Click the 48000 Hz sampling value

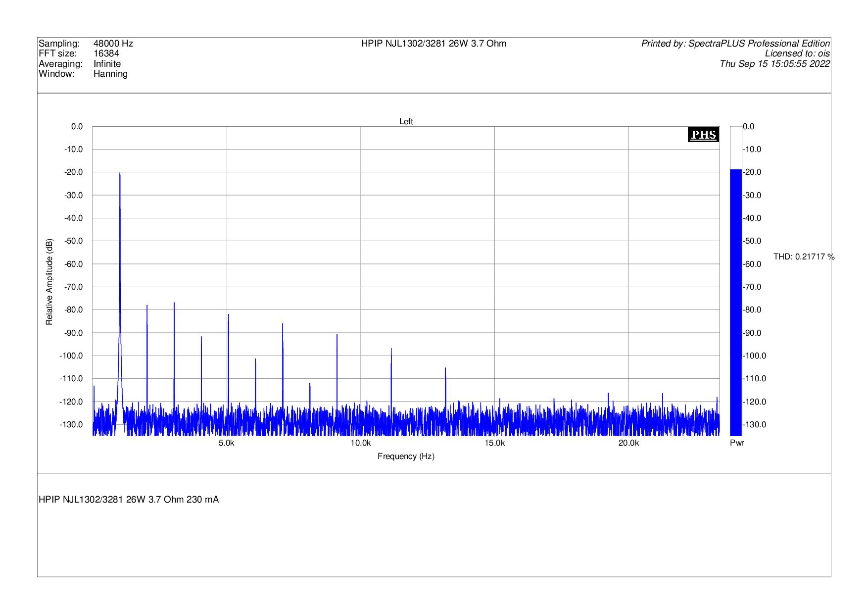point(113,44)
